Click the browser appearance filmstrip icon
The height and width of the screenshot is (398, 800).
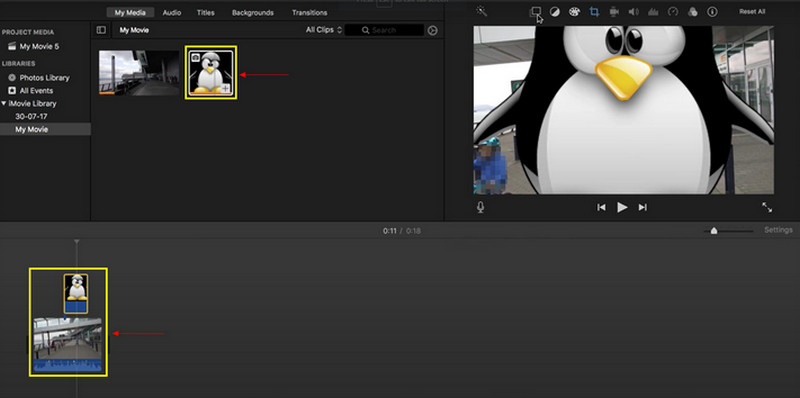(433, 31)
